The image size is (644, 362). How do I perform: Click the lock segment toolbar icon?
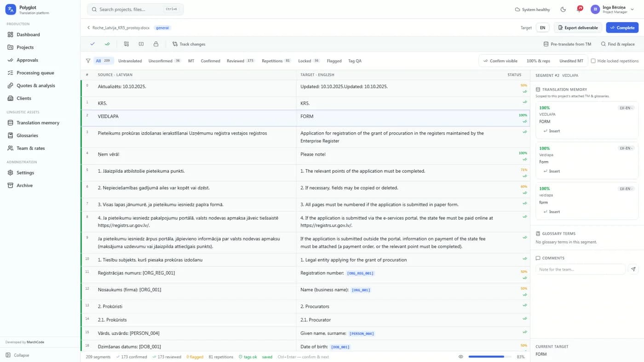156,44
